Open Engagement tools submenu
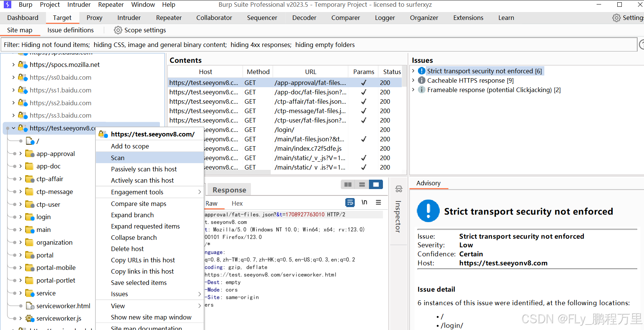Screen dimensions: 644x330 (150, 192)
